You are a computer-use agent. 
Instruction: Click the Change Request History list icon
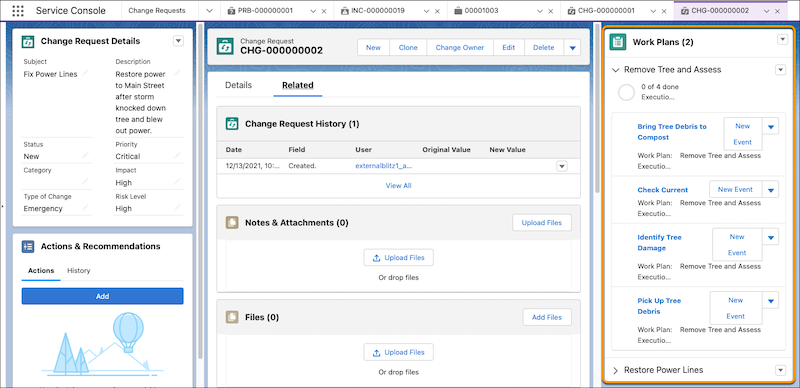[x=232, y=124]
